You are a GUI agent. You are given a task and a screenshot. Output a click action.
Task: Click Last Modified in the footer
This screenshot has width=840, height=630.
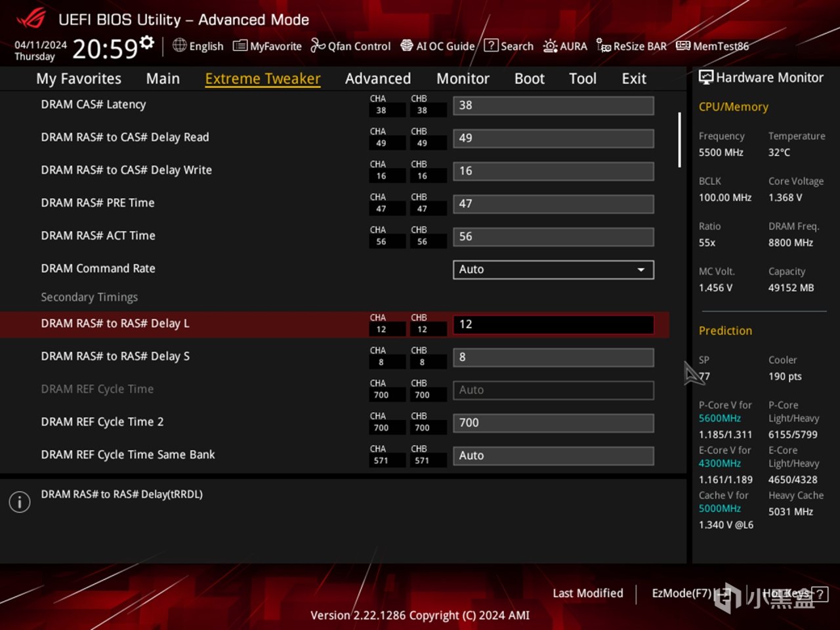coord(588,593)
